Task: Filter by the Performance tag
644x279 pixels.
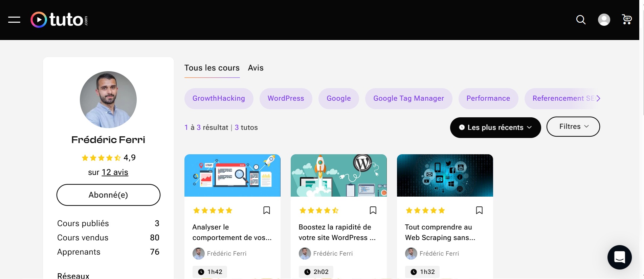Action: (x=488, y=99)
